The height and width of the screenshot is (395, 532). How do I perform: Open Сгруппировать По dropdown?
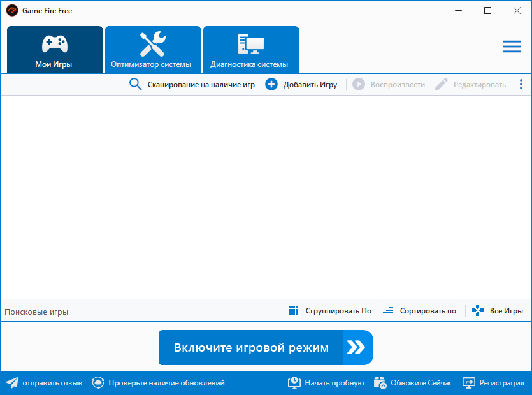338,311
